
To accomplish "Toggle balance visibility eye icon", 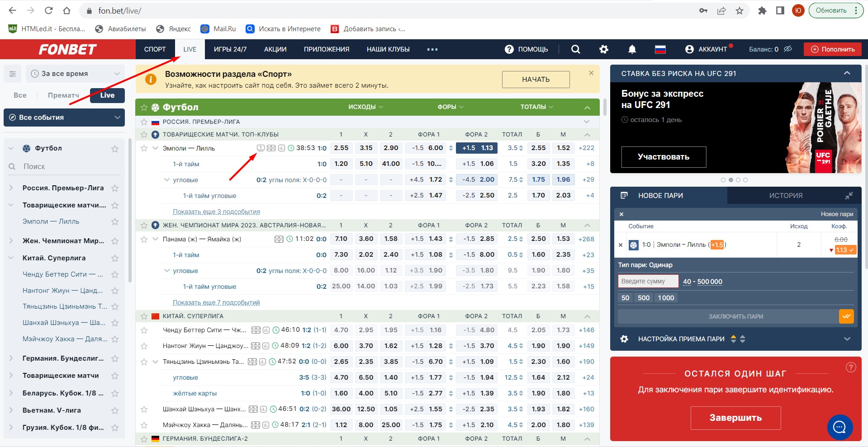I will pos(788,49).
